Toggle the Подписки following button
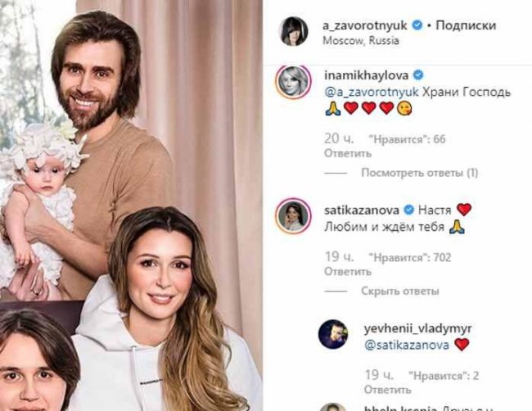 [466, 25]
